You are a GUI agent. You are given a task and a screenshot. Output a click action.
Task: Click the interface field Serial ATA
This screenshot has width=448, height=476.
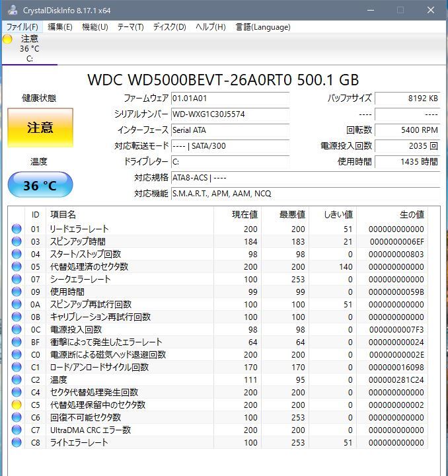pyautogui.click(x=230, y=130)
